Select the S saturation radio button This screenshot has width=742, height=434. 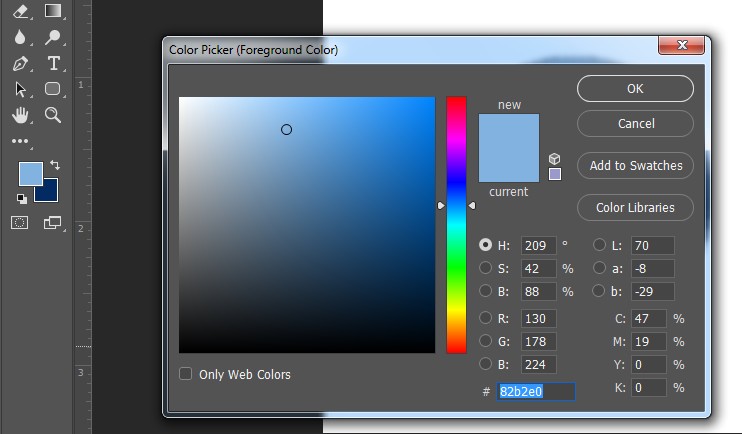[x=486, y=268]
